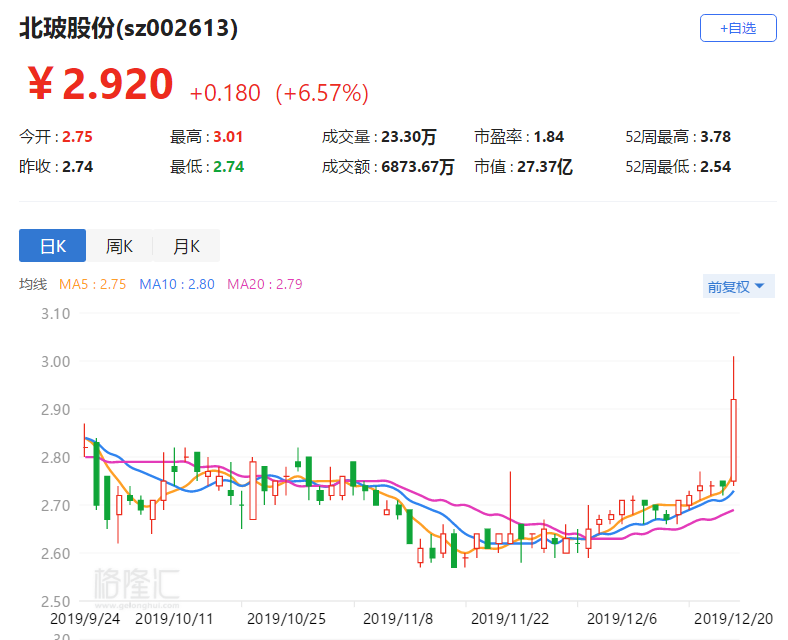
Task: Click the 2019/10/11 date axis label
Action: pyautogui.click(x=174, y=618)
